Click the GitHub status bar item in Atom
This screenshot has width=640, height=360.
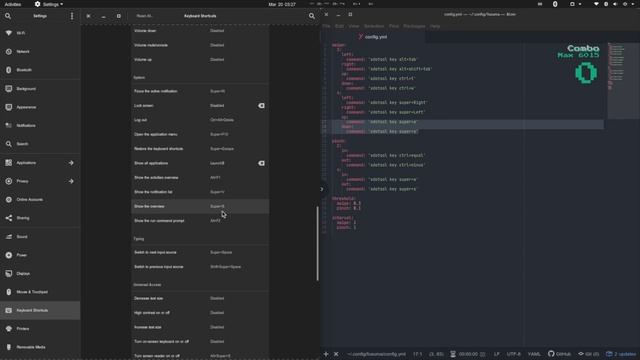pyautogui.click(x=559, y=354)
